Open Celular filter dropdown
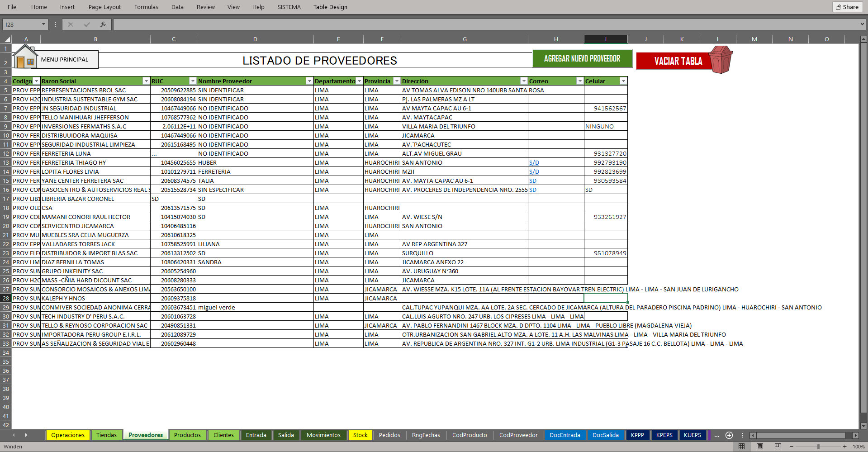This screenshot has height=452, width=868. coord(623,81)
